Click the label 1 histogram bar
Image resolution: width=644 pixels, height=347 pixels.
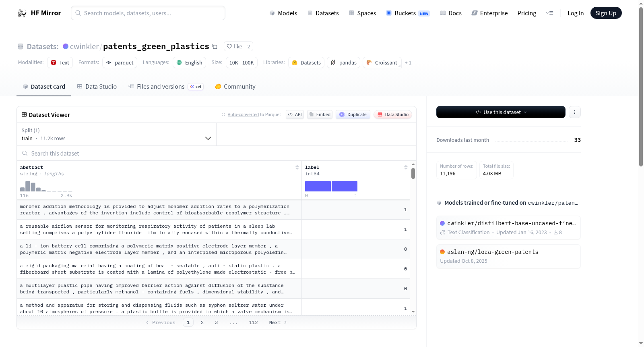(345, 186)
